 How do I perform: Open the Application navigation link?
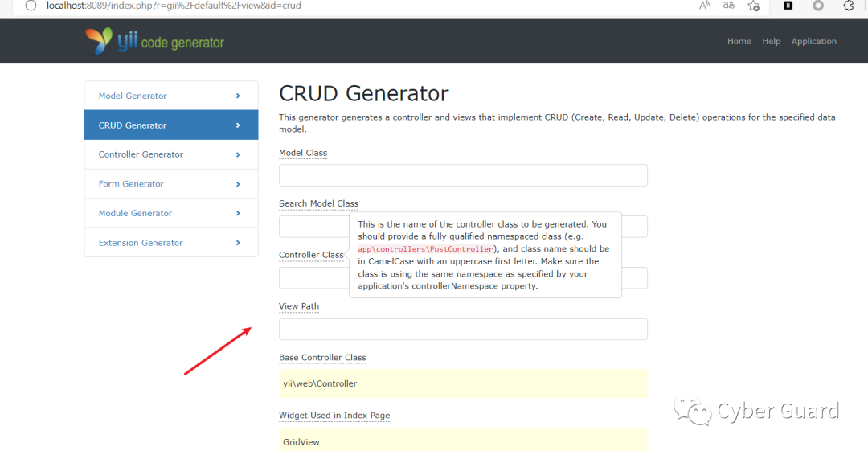pyautogui.click(x=813, y=41)
